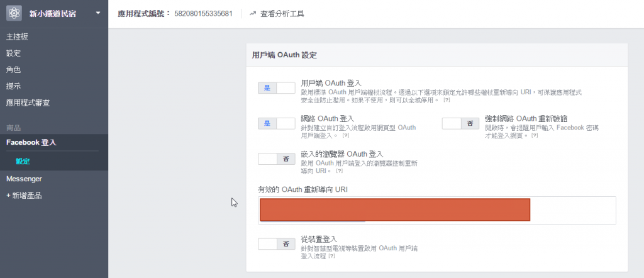Viewport: 644px width, 278px height.
Task: Click 應用程式編號 label
Action: coord(144,14)
